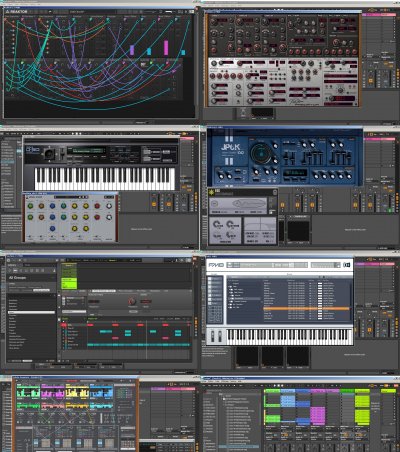
Task: Toggle the leftmost orange track activator below JP6K
Action: [283, 205]
